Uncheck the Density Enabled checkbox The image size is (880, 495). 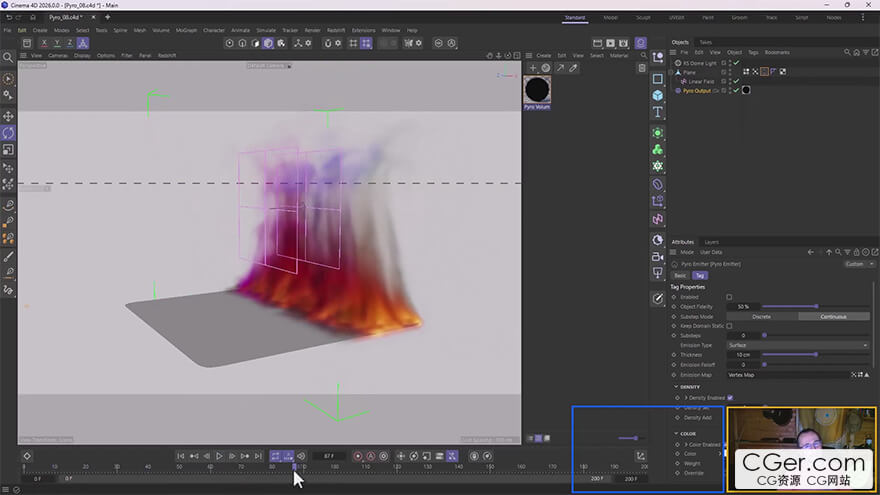pyautogui.click(x=730, y=398)
